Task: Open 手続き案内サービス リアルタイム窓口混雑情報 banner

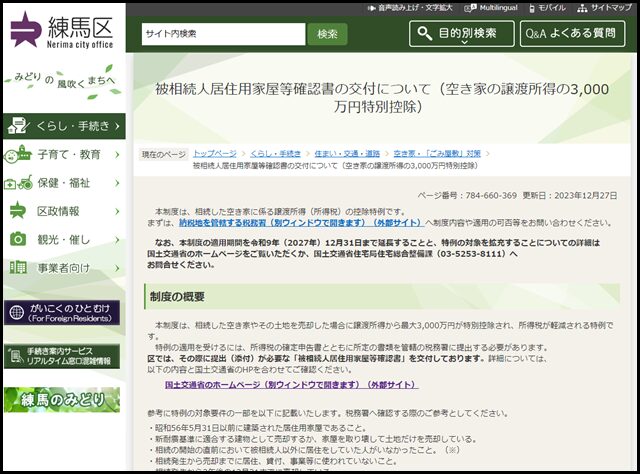Action: [x=62, y=356]
